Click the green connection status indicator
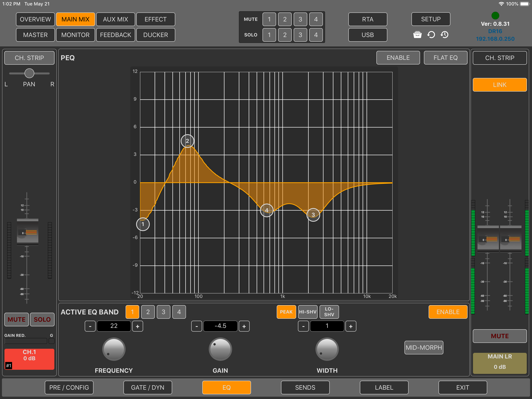 495,15
